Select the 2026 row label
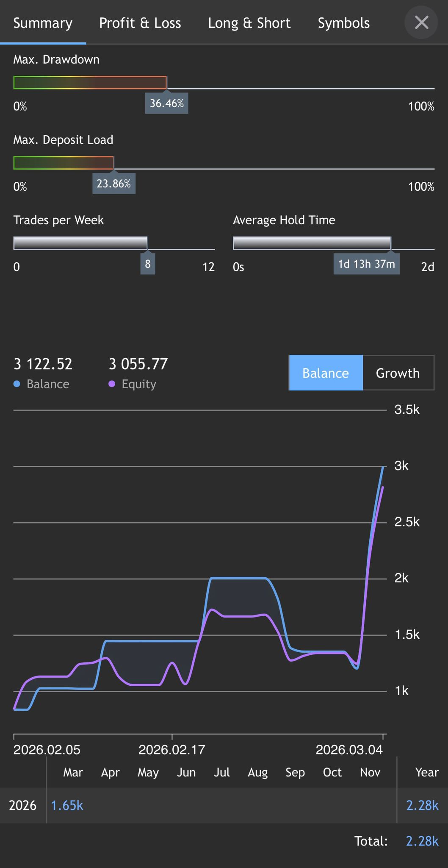Screen dimensions: 448x868 (23, 805)
